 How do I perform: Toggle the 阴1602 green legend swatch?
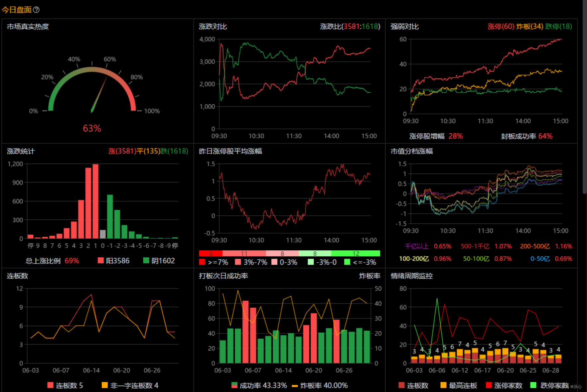click(146, 260)
